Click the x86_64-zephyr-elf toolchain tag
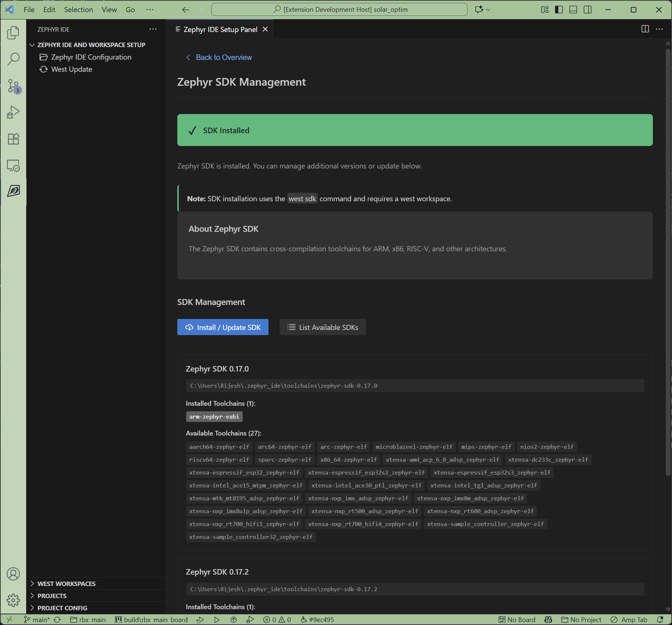The width and height of the screenshot is (672, 625). (x=348, y=459)
